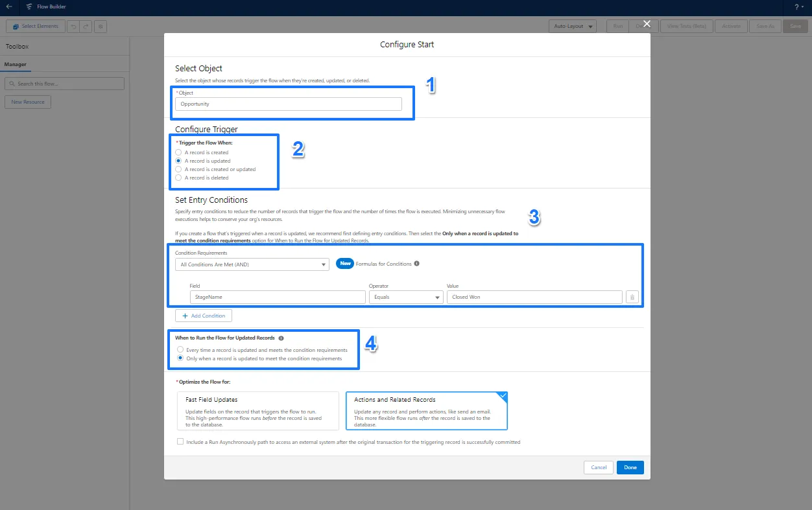Select 'Every time a record is updated' option
The width and height of the screenshot is (812, 510).
click(x=180, y=350)
